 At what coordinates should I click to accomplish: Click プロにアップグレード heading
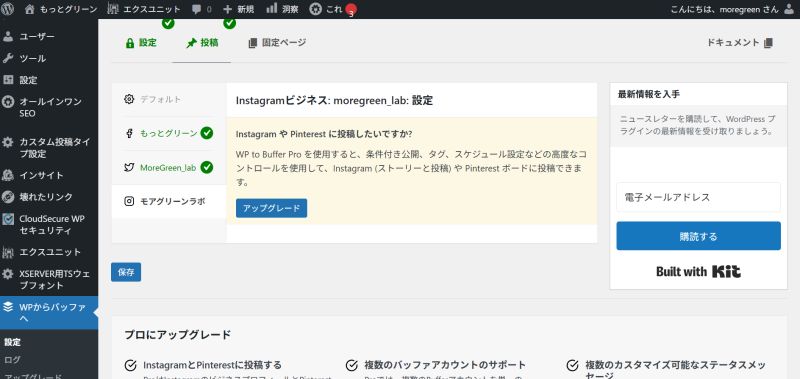(x=178, y=335)
